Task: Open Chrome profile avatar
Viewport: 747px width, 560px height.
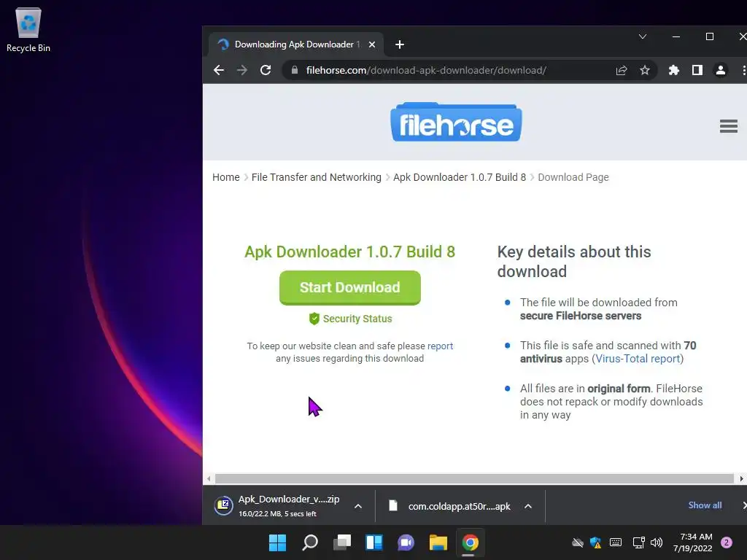Action: click(720, 71)
